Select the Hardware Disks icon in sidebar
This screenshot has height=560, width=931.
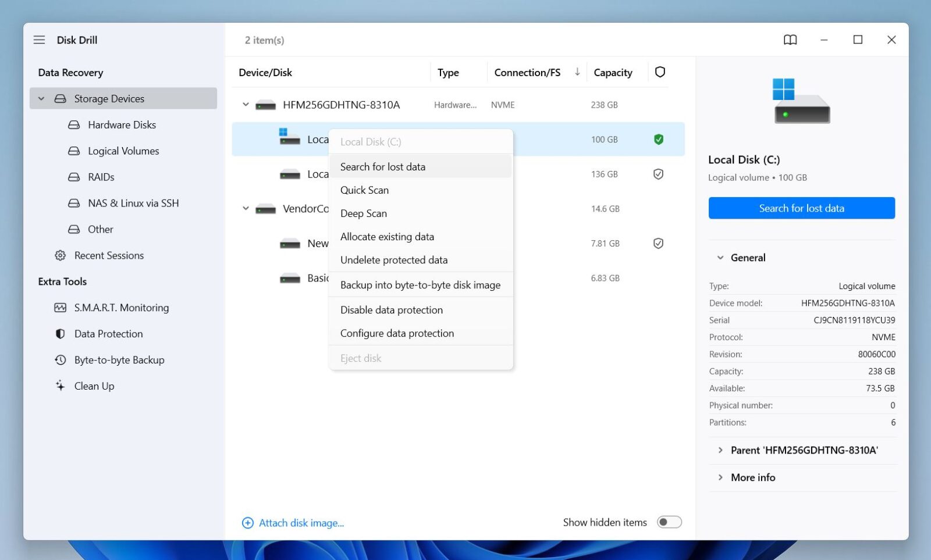pyautogui.click(x=73, y=124)
